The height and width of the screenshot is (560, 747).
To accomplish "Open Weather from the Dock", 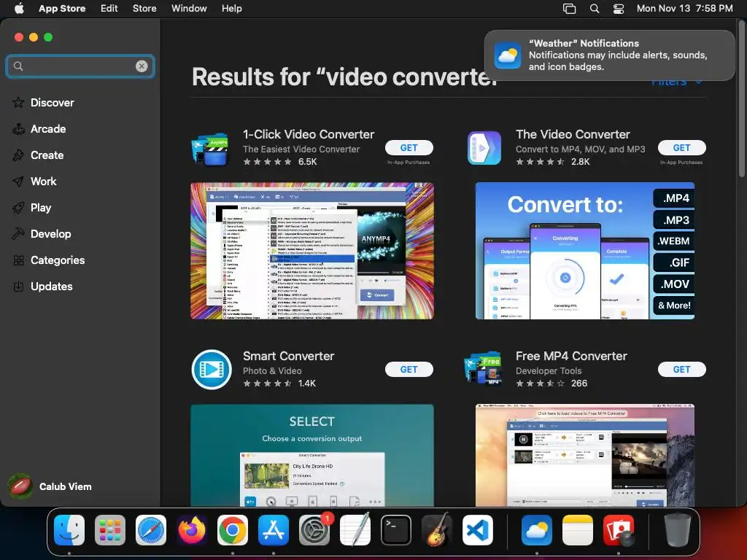I will pyautogui.click(x=537, y=529).
